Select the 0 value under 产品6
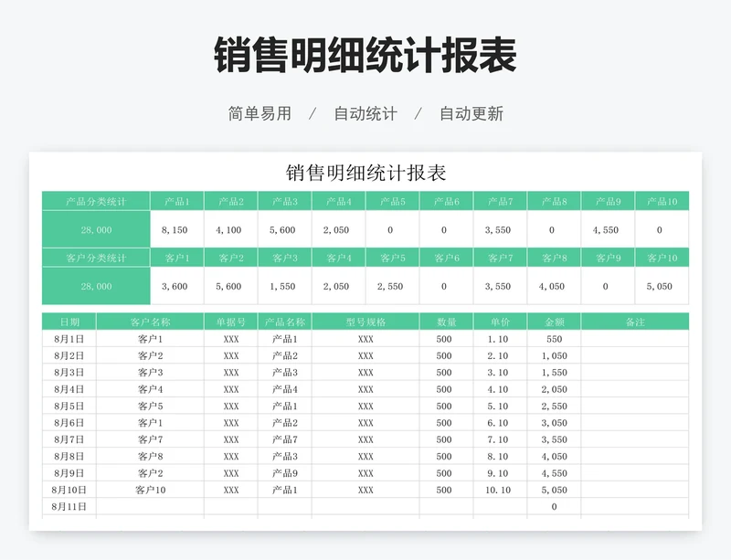This screenshot has width=731, height=560. click(444, 230)
